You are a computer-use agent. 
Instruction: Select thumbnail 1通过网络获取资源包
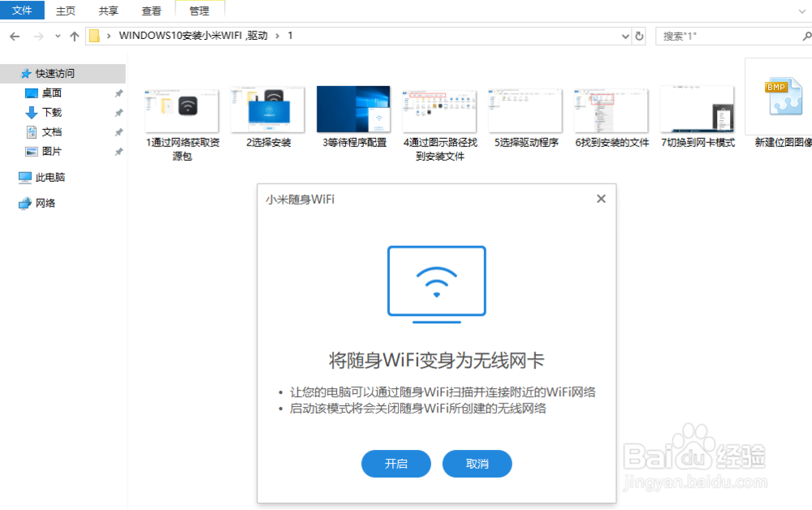coord(182,110)
